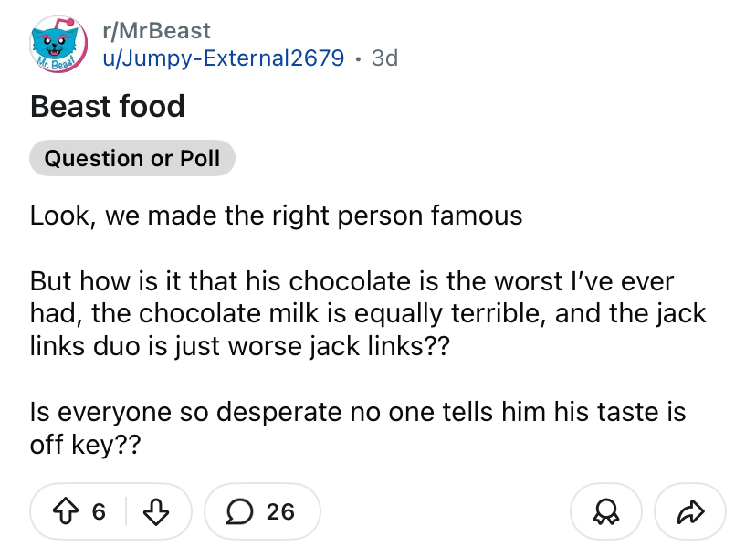756x547 pixels.
Task: Go to r/MrBeast subreddit
Action: tap(157, 31)
